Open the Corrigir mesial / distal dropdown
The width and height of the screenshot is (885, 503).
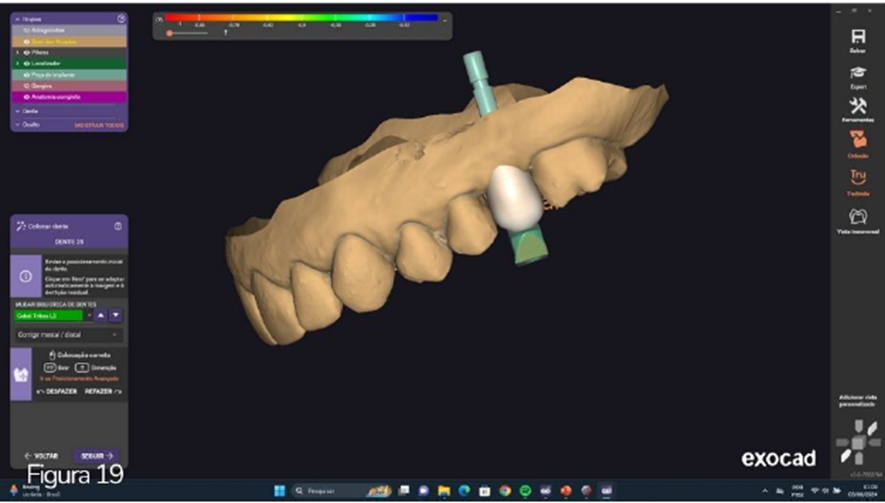pos(68,334)
